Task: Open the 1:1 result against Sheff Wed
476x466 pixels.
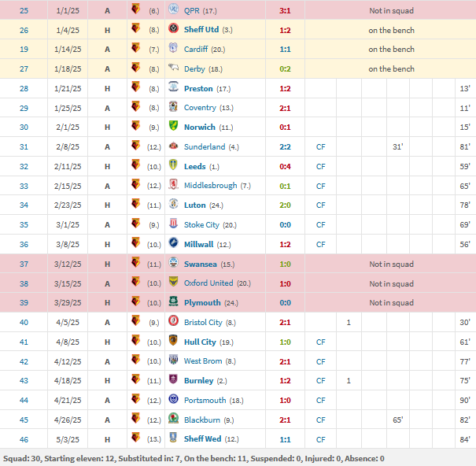Action: coord(285,439)
